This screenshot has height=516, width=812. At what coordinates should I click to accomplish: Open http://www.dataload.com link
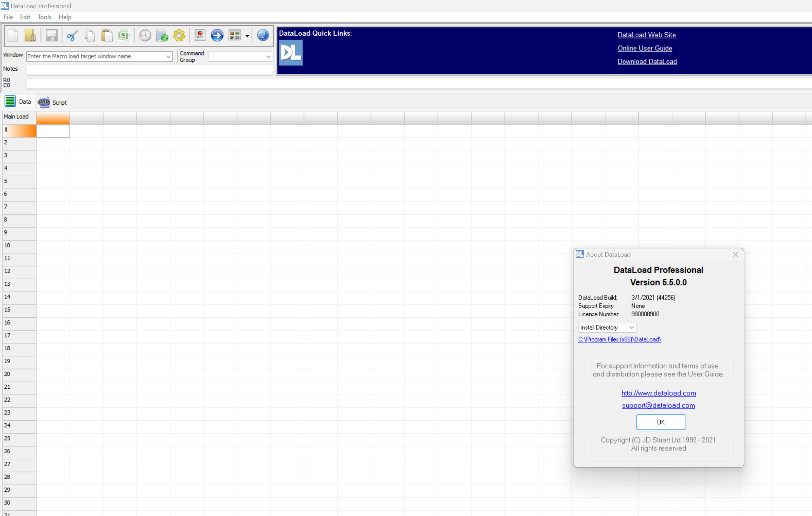click(659, 393)
